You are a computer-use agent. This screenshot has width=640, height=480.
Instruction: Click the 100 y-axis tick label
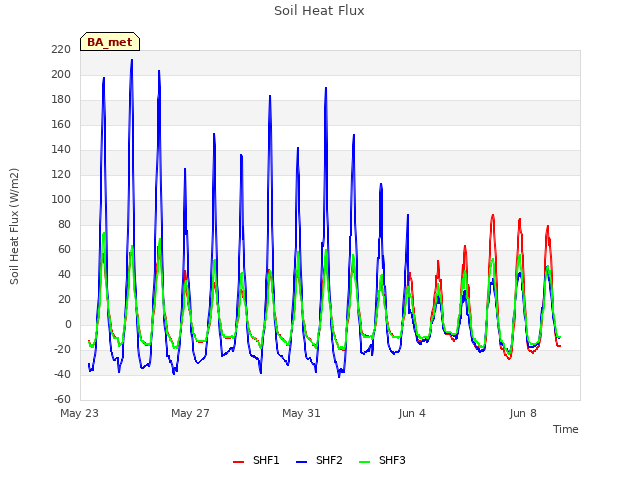click(x=61, y=200)
